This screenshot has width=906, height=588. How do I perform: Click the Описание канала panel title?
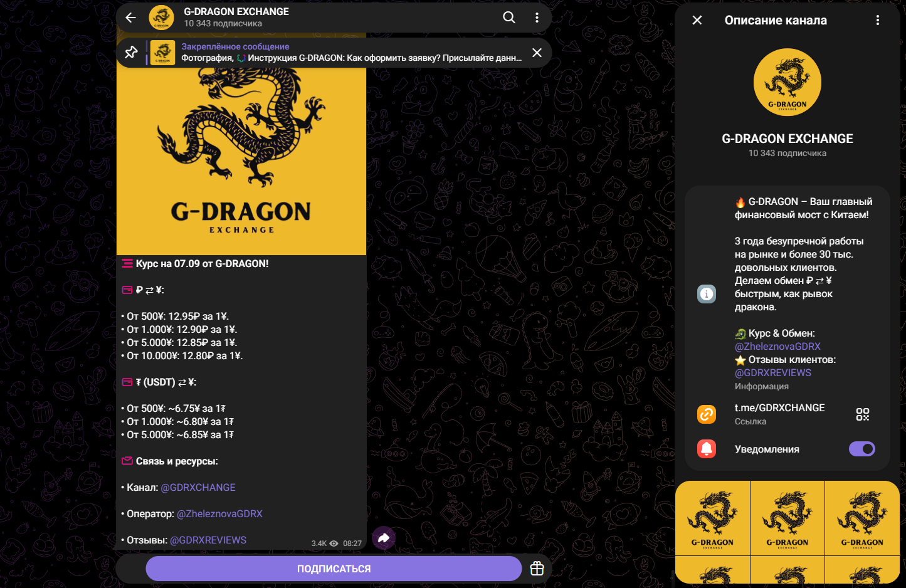[x=776, y=20]
